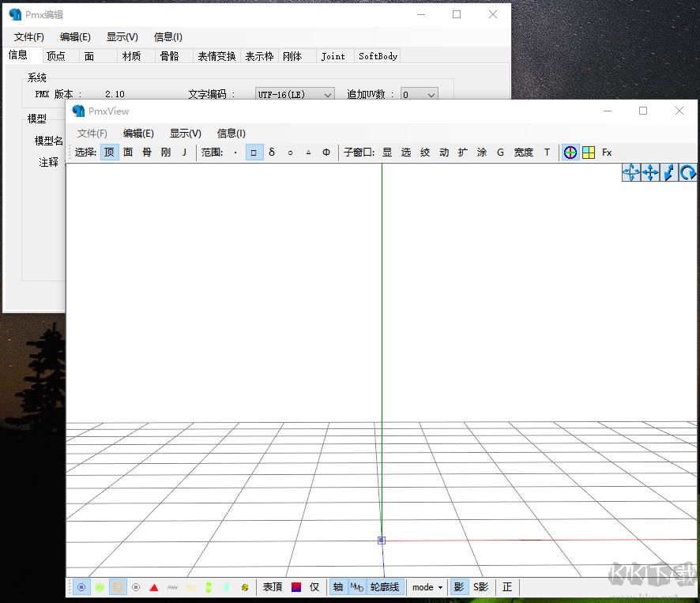The image size is (700, 603).
Task: Open the 动 motion subwindow icon
Action: coord(443,152)
